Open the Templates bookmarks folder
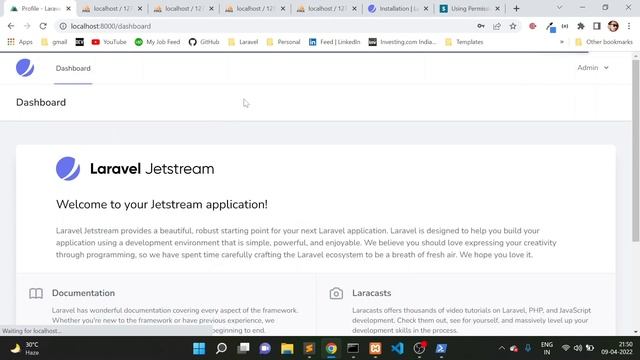The width and height of the screenshot is (640, 360). pos(464,42)
